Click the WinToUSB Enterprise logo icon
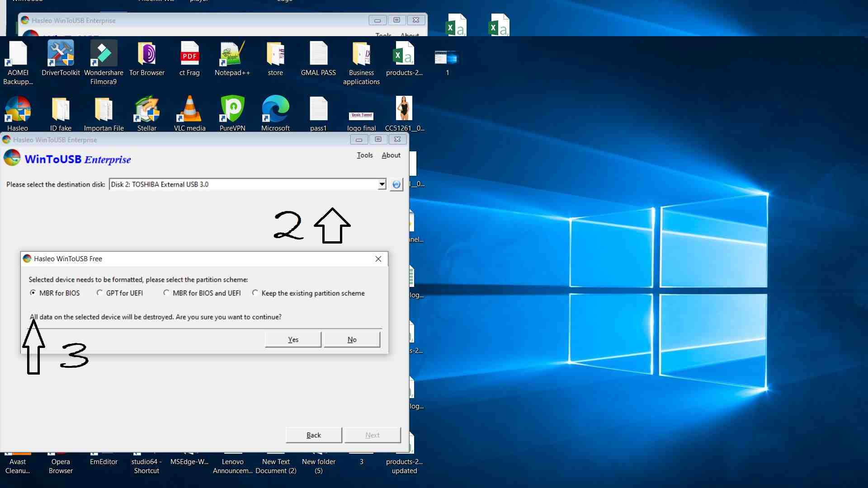 coord(12,158)
